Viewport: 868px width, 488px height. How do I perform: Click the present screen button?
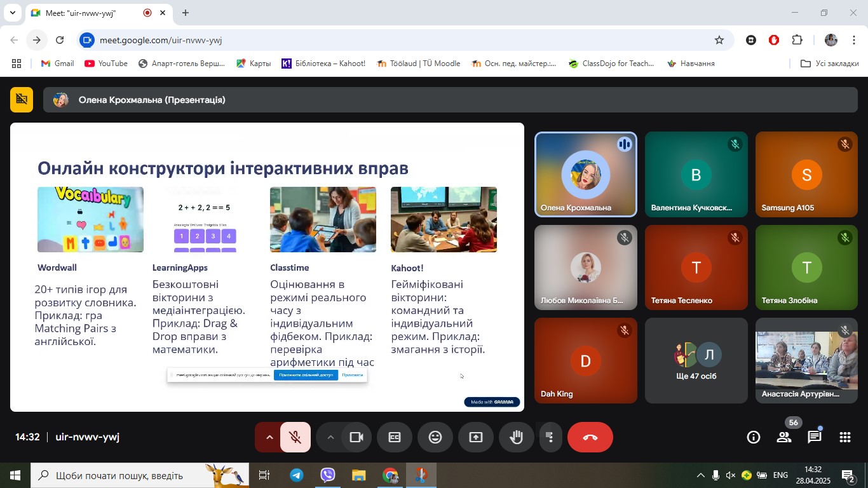pyautogui.click(x=476, y=437)
